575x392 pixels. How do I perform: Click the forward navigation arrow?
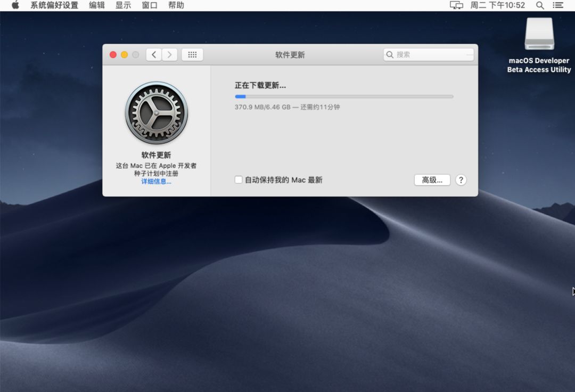[169, 54]
